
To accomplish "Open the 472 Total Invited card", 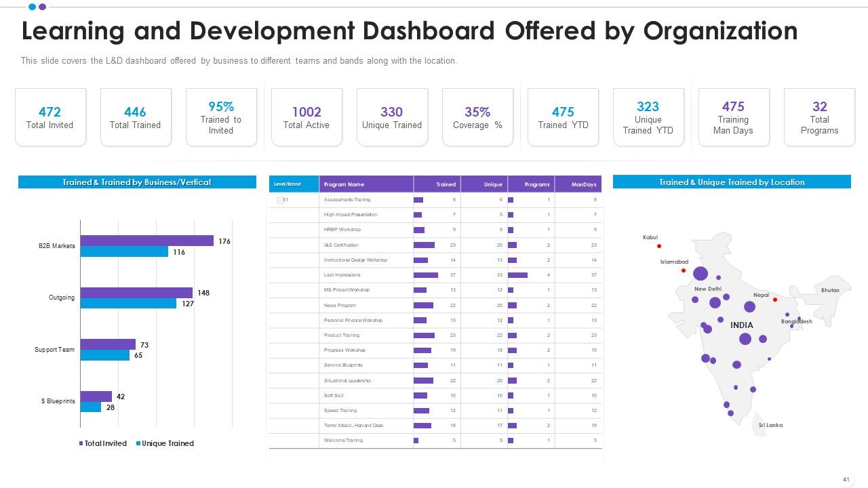I will tap(50, 117).
